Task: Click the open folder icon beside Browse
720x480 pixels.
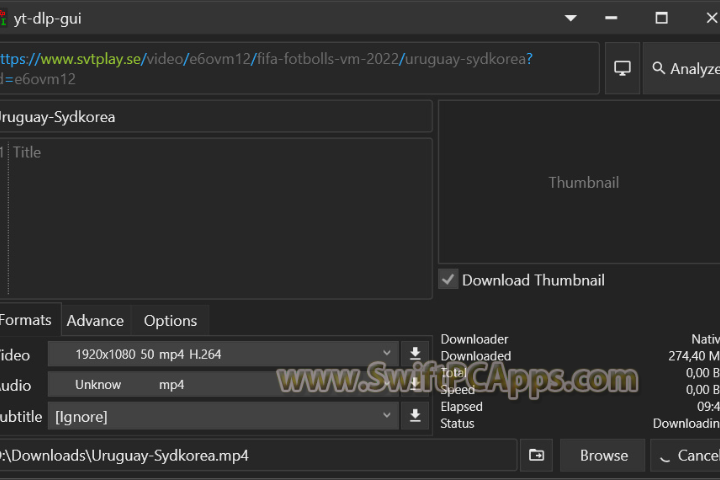Action: click(x=536, y=455)
